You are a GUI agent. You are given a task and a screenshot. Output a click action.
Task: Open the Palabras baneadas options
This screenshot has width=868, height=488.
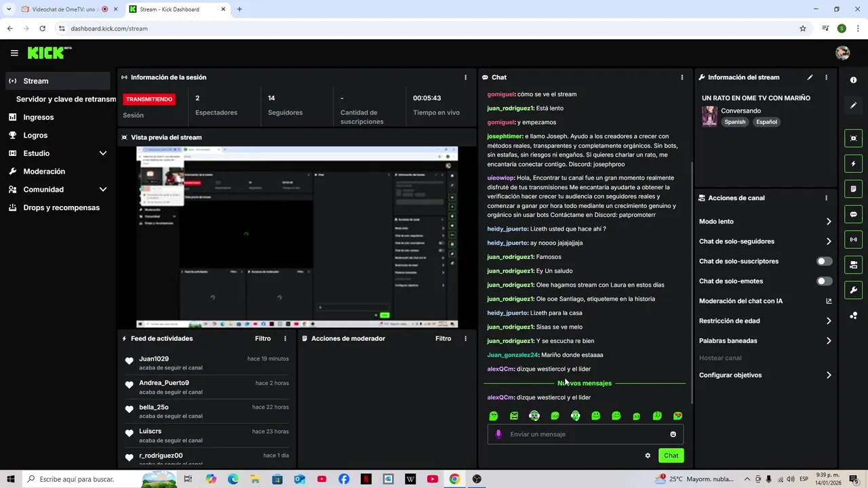[766, 341]
